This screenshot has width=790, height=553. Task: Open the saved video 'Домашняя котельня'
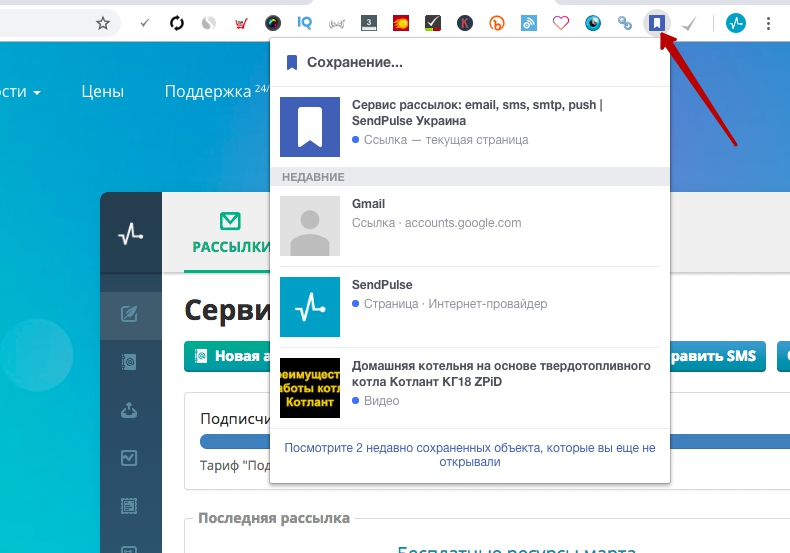coord(470,388)
